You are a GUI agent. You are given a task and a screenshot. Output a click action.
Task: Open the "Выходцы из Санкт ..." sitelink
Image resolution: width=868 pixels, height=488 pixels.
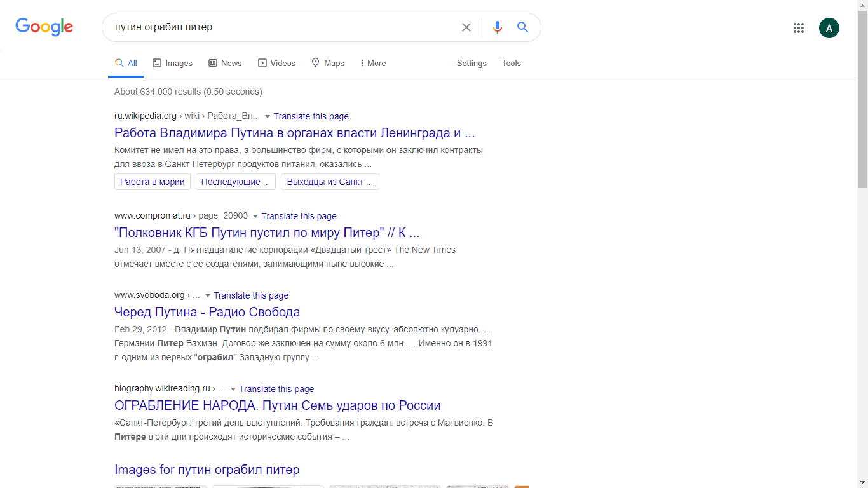pos(330,182)
